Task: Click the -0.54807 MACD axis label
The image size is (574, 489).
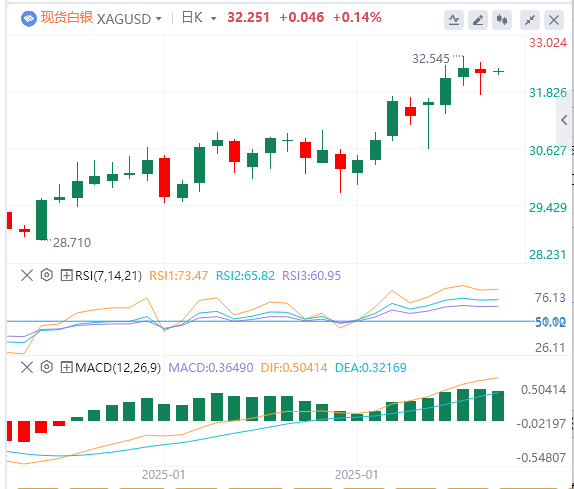Action: click(541, 458)
